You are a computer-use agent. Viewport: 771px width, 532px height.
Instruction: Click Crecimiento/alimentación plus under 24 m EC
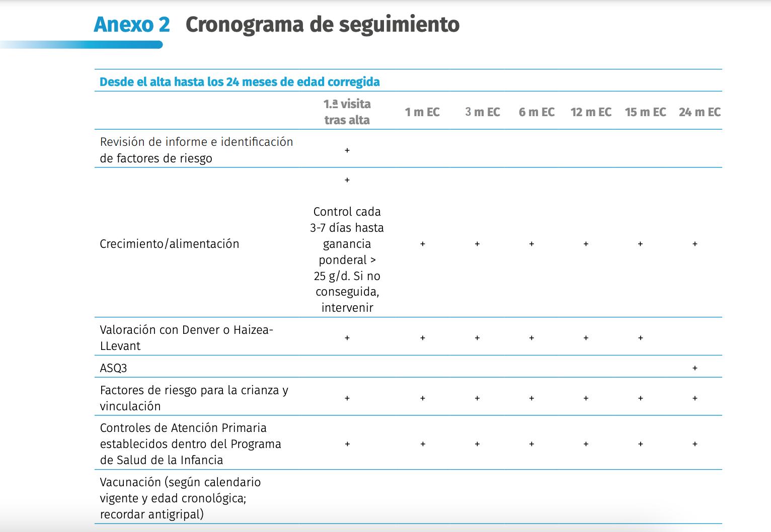pos(695,244)
